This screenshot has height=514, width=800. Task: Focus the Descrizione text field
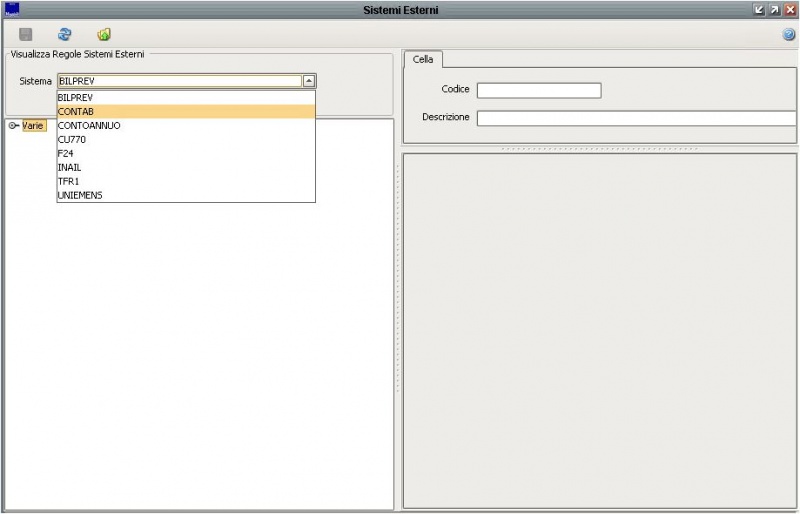pyautogui.click(x=636, y=118)
